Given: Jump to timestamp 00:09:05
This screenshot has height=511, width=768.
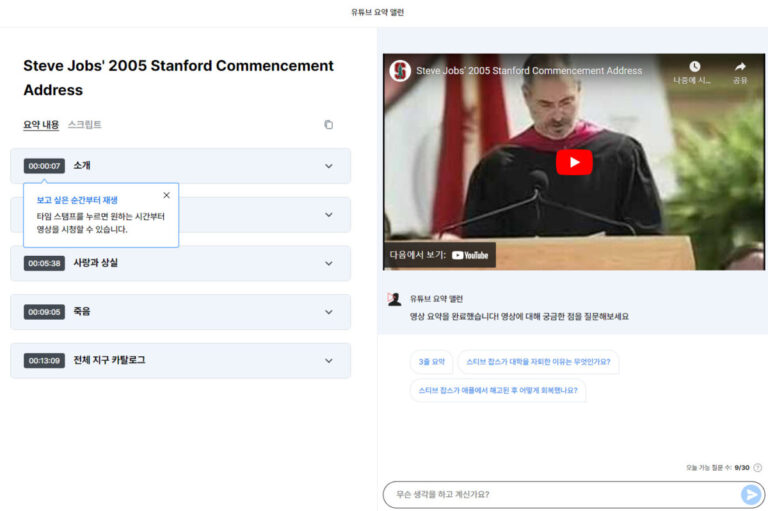Looking at the screenshot, I should click(x=44, y=312).
